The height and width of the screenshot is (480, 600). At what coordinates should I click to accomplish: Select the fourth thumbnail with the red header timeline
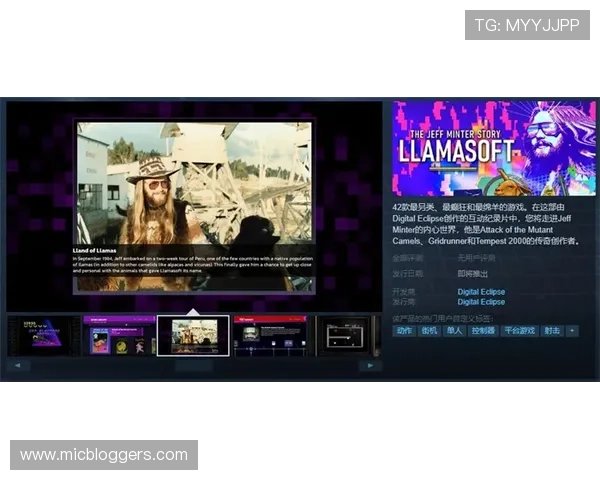coord(270,336)
